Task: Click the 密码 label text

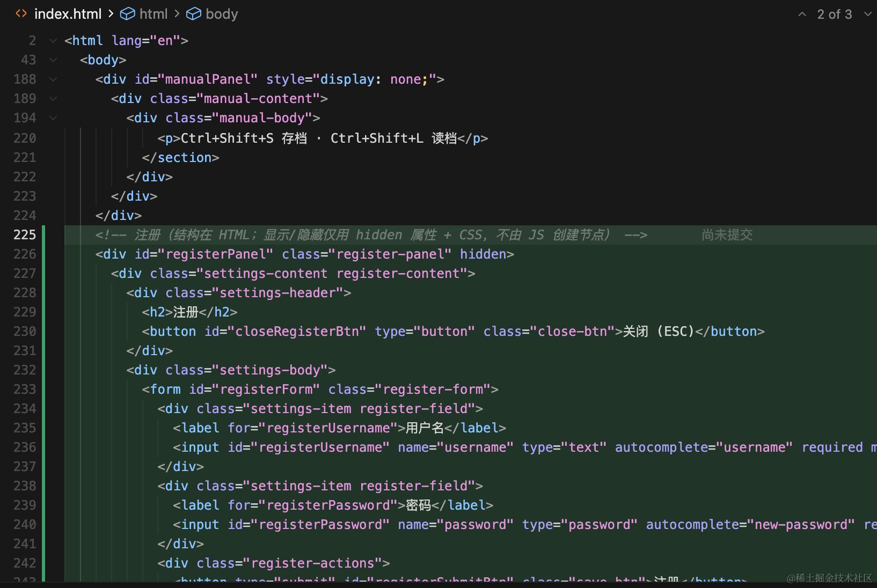Action: point(419,505)
